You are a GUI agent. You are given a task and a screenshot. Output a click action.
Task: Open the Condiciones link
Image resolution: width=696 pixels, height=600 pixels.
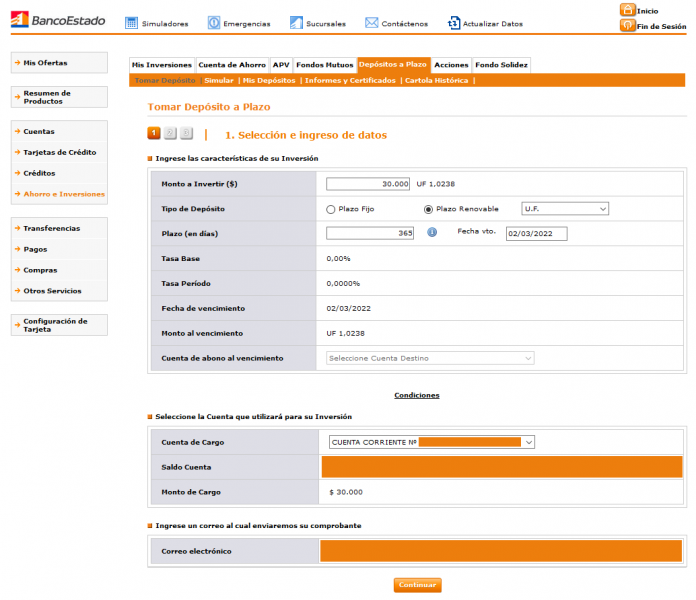pyautogui.click(x=416, y=395)
